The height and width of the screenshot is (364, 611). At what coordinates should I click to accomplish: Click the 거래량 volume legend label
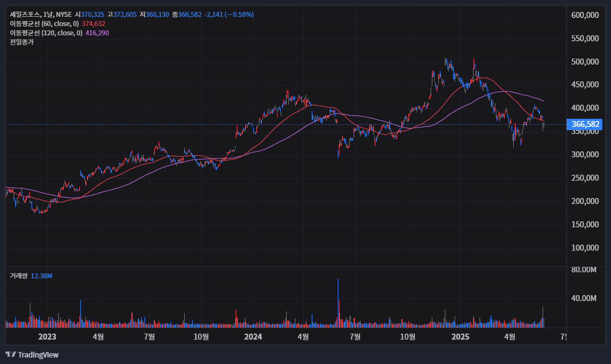(18, 276)
